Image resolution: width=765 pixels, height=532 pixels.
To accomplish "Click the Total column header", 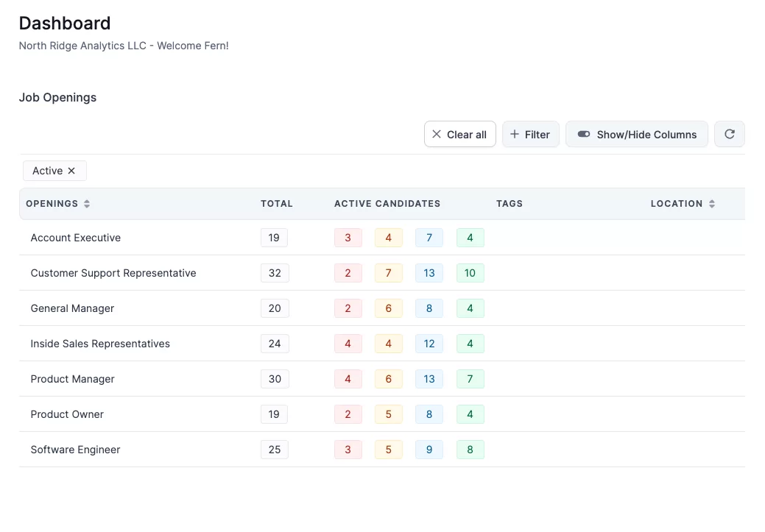I will 277,204.
